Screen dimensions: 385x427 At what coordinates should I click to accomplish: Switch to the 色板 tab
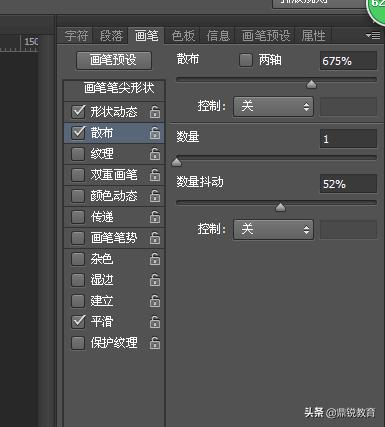(x=183, y=36)
